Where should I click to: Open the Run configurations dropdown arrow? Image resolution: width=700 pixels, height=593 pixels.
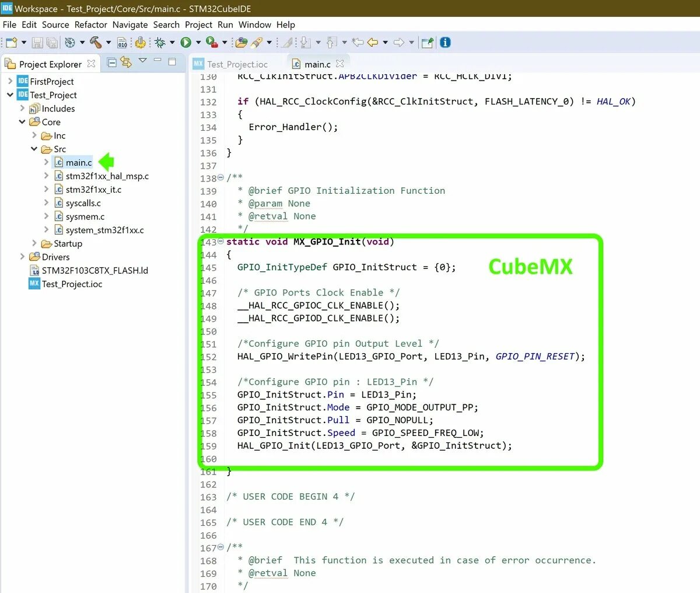click(198, 43)
